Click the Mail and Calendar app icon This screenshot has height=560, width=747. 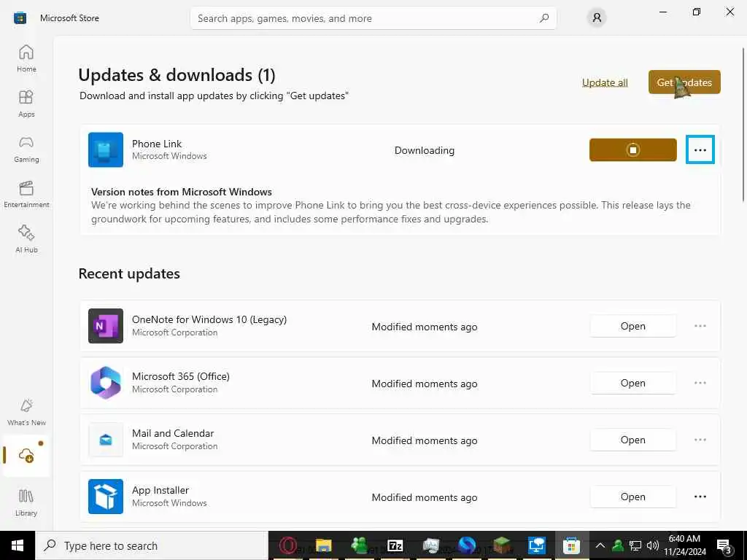pos(106,440)
